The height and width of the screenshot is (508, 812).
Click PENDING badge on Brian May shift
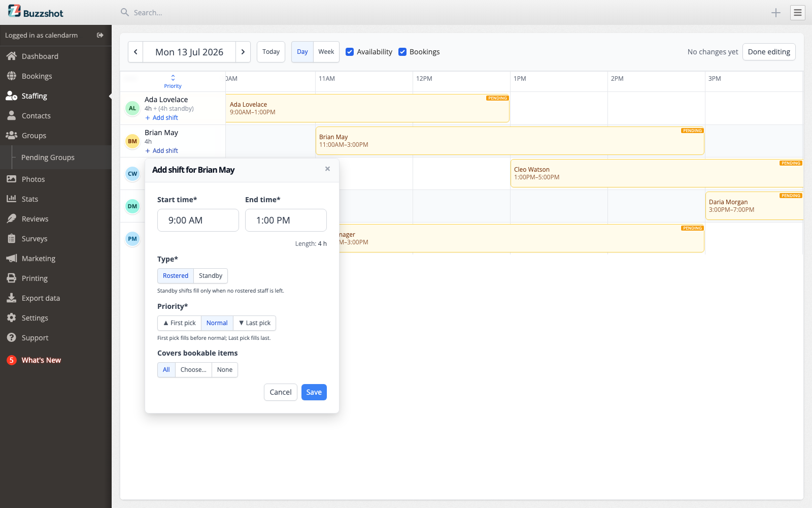click(692, 131)
